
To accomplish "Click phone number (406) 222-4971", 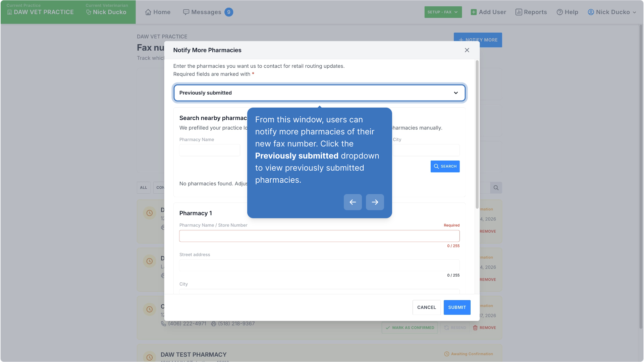I will pyautogui.click(x=187, y=324).
